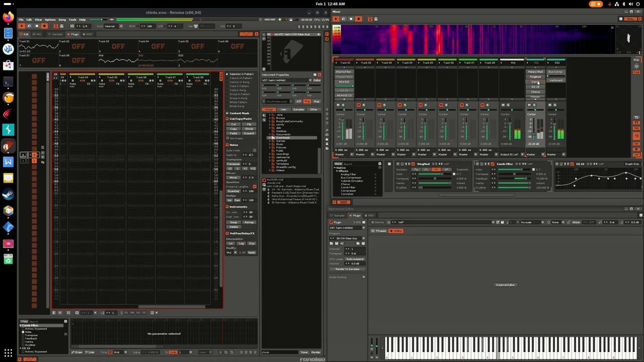Toggle the Plugin enable checkbox in the Instrument Editor

coord(331,222)
